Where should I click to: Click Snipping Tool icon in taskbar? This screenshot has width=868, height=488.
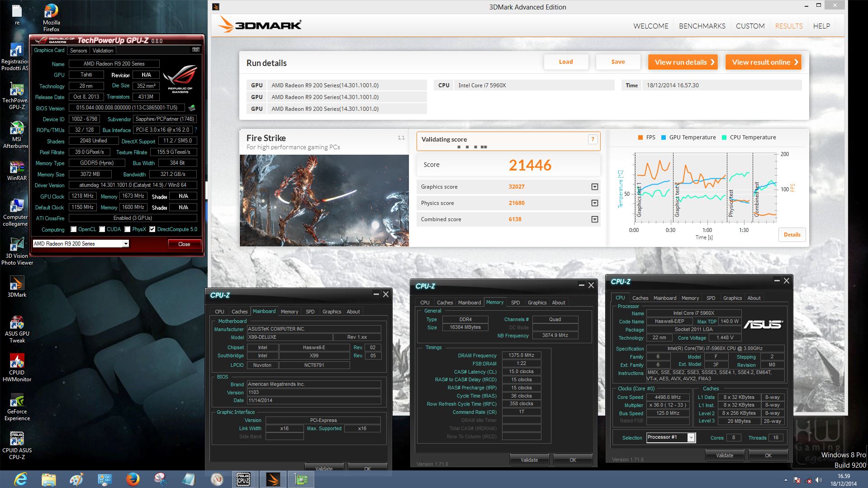(x=161, y=479)
